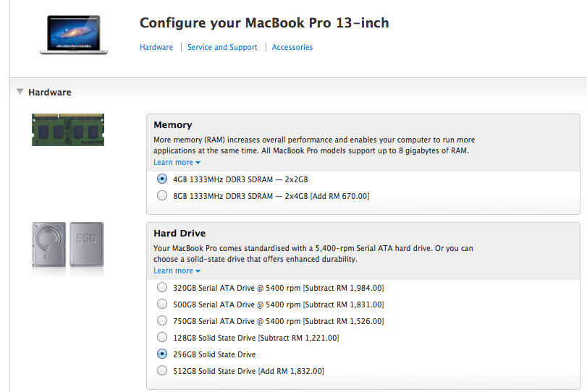This screenshot has width=587, height=392.
Task: Expand Learn more under Memory
Action: tap(177, 163)
